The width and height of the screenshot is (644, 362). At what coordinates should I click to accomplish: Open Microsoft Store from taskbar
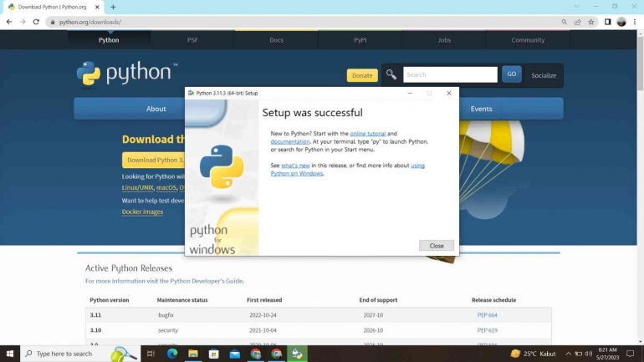point(214,354)
